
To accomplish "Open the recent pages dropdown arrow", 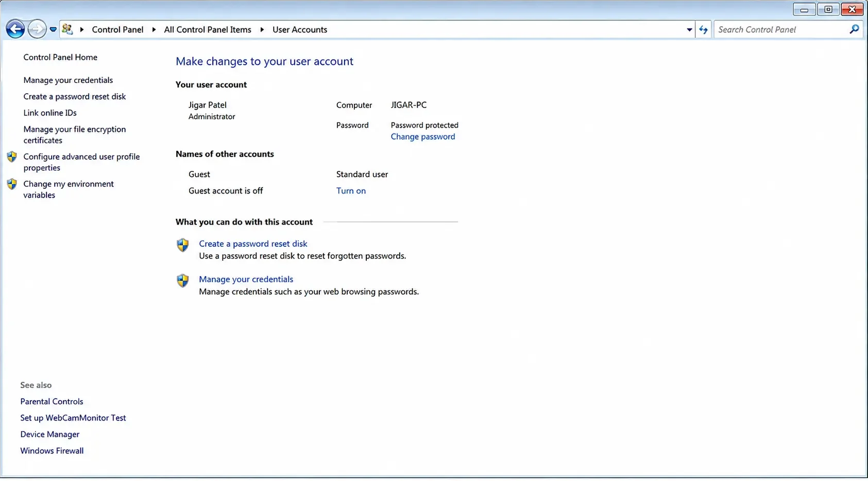I will 53,30.
